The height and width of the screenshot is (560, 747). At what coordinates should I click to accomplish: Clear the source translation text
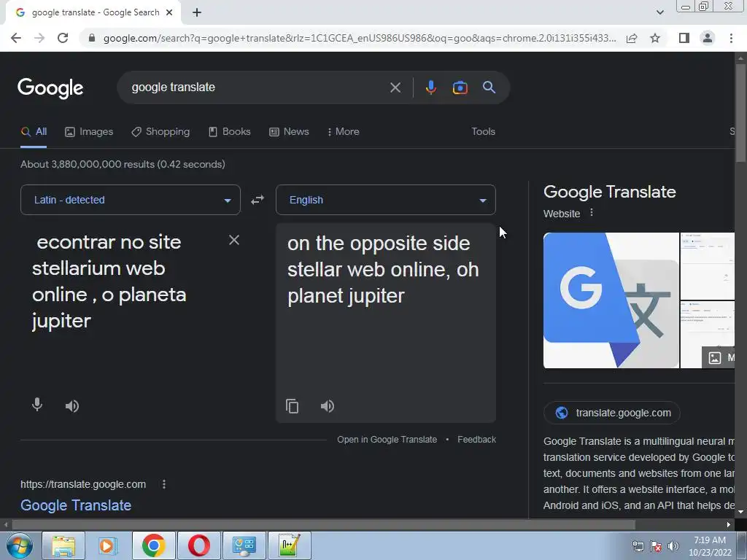click(x=234, y=240)
